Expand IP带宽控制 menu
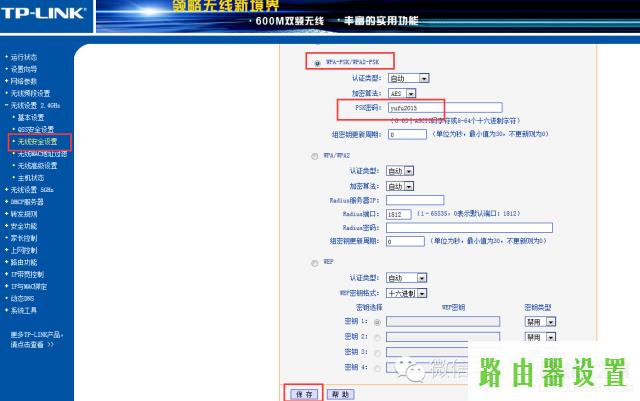640x401 pixels. click(27, 274)
